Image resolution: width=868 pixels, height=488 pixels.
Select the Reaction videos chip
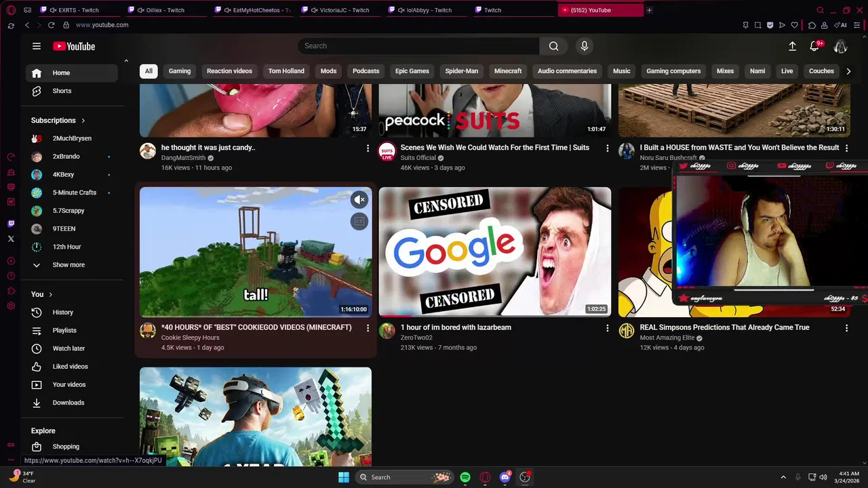(229, 71)
